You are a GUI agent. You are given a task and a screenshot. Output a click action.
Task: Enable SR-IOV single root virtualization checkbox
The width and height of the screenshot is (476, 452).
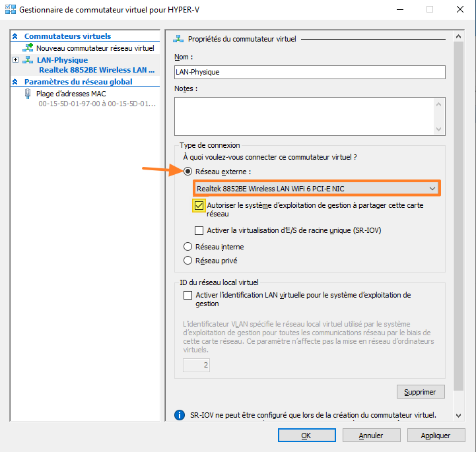click(199, 230)
